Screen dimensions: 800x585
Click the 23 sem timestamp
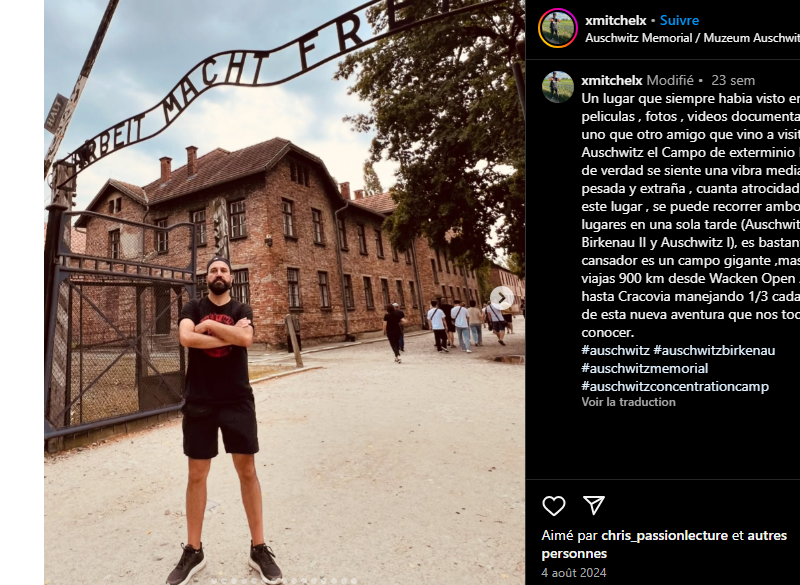click(x=733, y=81)
